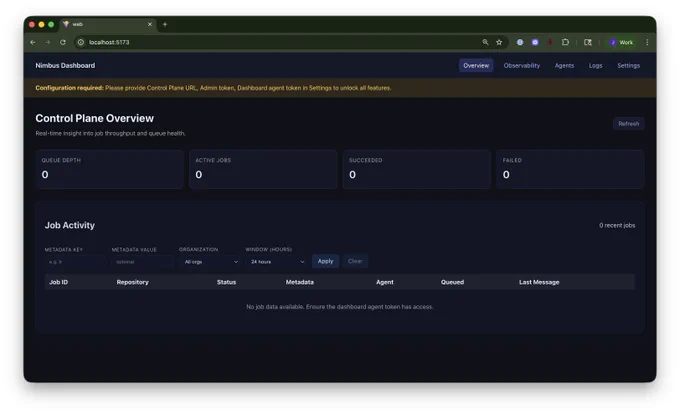Open the Extensions puzzle icon
Screen dimensions: 680x414
pos(565,42)
